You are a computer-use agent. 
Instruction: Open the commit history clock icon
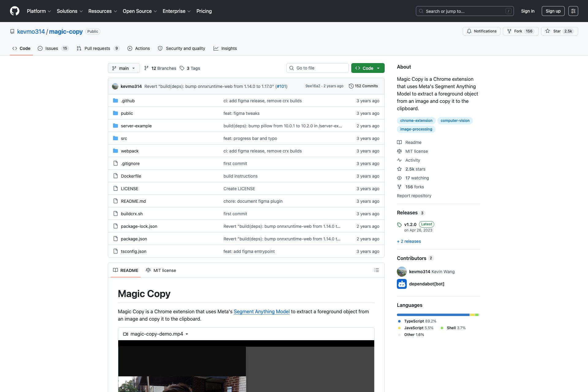coord(351,86)
